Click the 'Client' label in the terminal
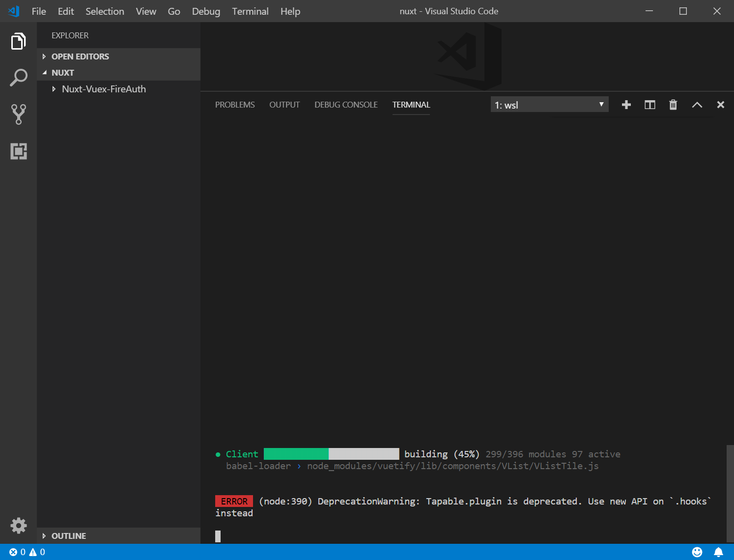This screenshot has width=734, height=560. pos(242,454)
